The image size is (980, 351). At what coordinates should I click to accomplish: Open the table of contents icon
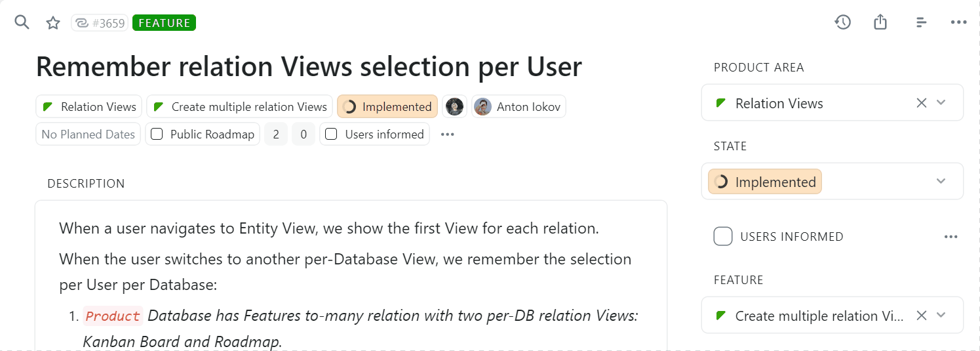point(921,22)
